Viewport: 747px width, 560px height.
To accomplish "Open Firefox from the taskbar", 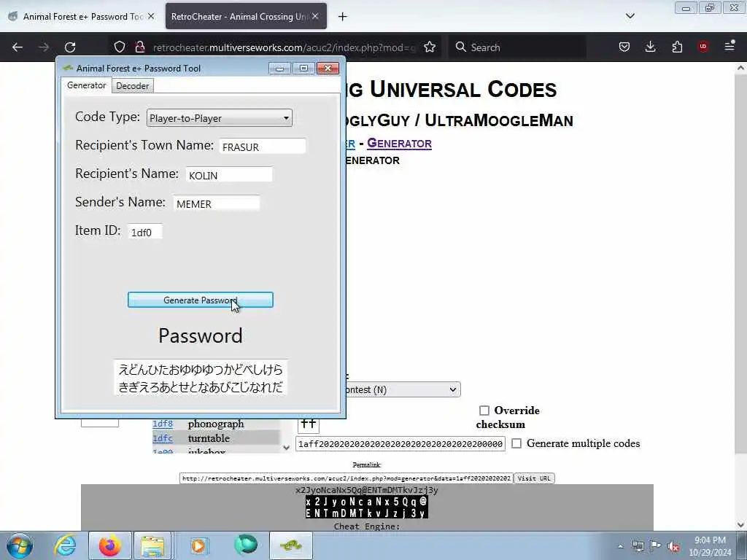I will (110, 545).
